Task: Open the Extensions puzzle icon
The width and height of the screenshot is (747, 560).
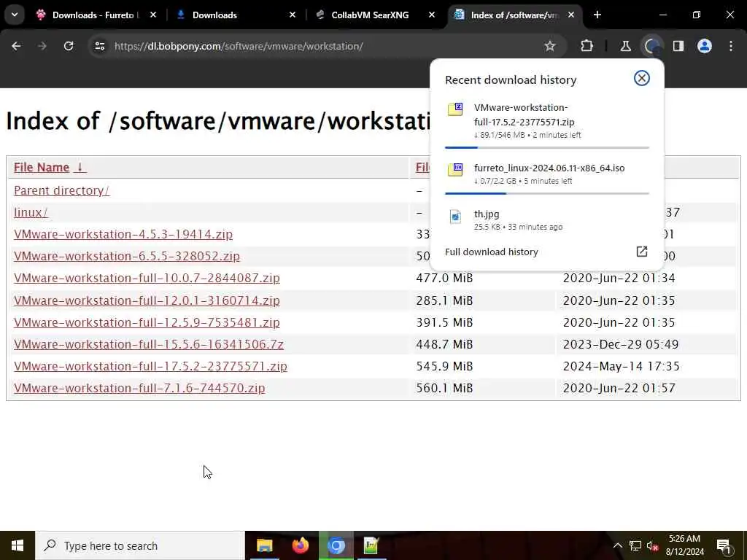Action: pos(587,46)
